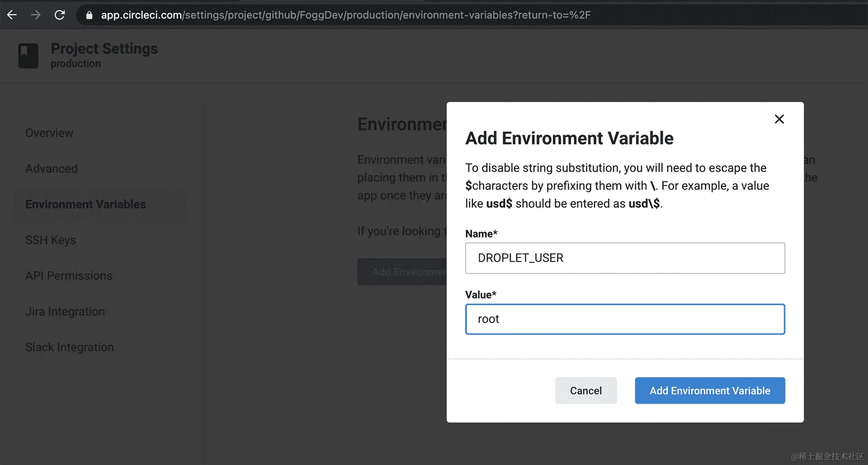Navigate to API Permissions
868x465 pixels.
pos(69,276)
